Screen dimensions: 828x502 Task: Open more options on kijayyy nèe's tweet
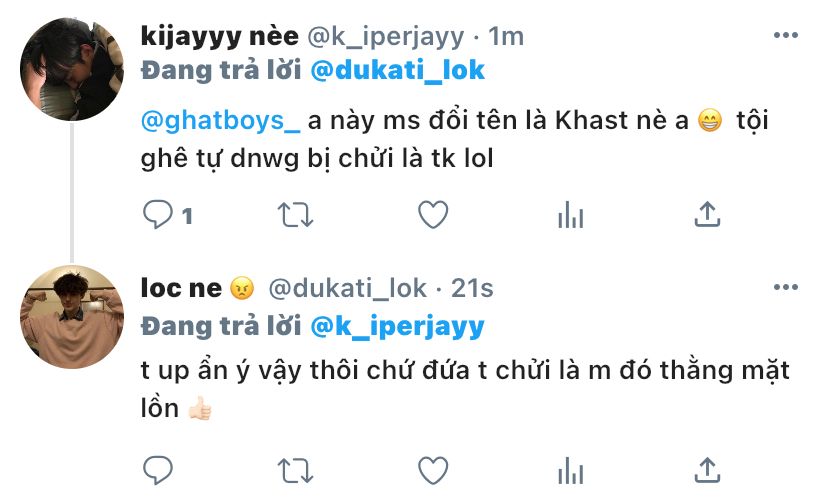point(786,35)
